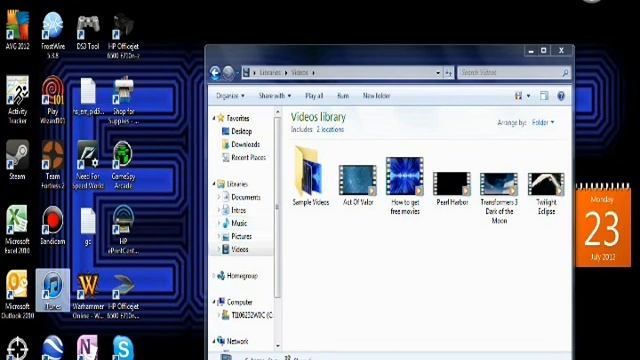Image resolution: width=640 pixels, height=360 pixels.
Task: Select How to get free movies video
Action: [405, 186]
